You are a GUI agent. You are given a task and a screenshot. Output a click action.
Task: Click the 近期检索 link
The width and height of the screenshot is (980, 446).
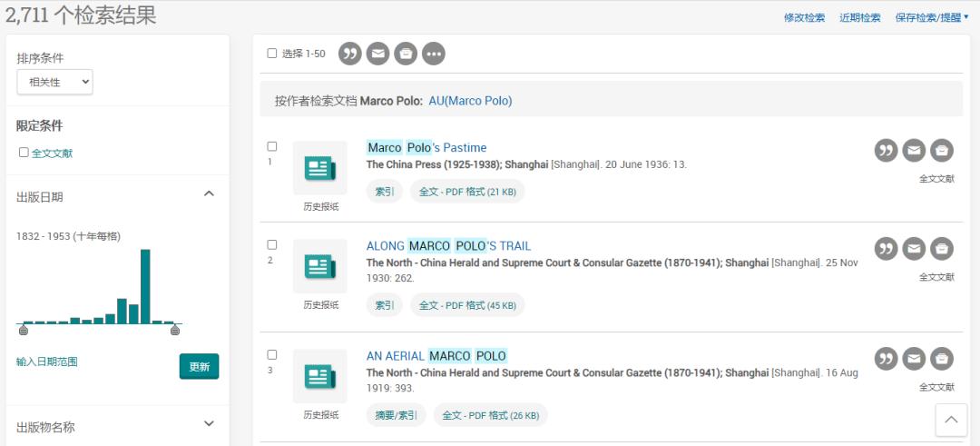[x=860, y=17]
